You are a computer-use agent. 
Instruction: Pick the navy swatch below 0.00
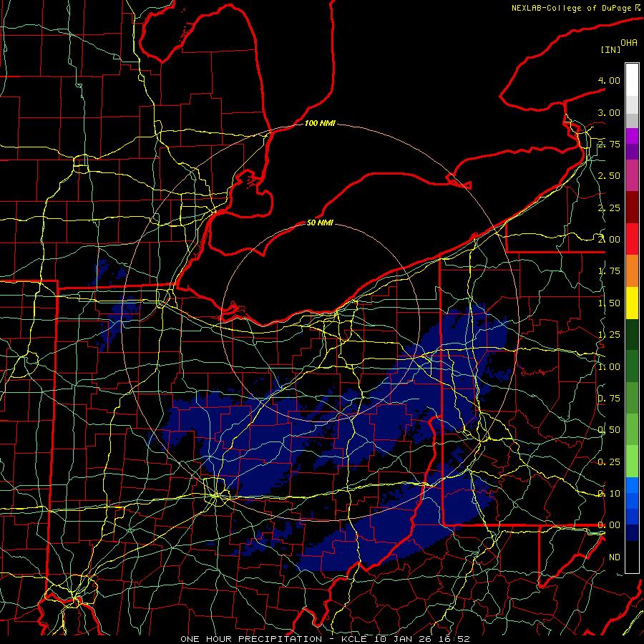pyautogui.click(x=632, y=533)
